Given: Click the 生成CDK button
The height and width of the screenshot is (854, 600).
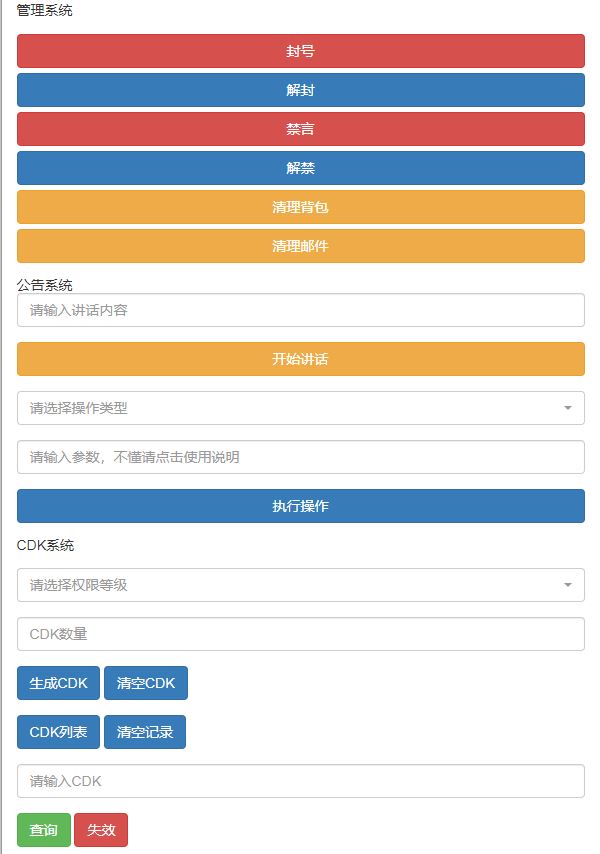Looking at the screenshot, I should [x=58, y=683].
